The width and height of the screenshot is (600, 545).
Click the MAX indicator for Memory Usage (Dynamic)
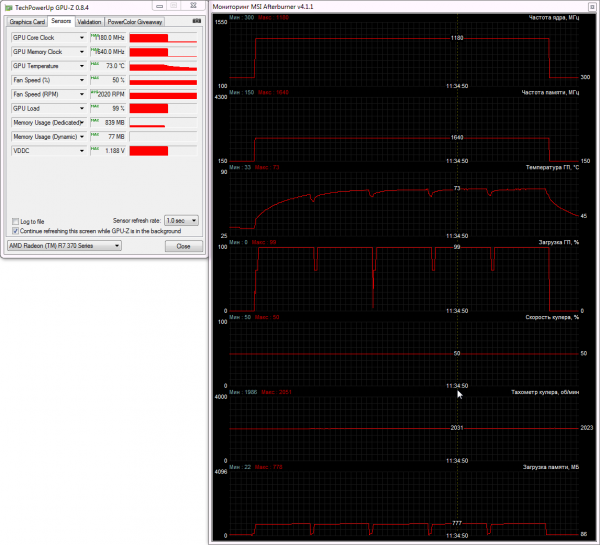95,134
